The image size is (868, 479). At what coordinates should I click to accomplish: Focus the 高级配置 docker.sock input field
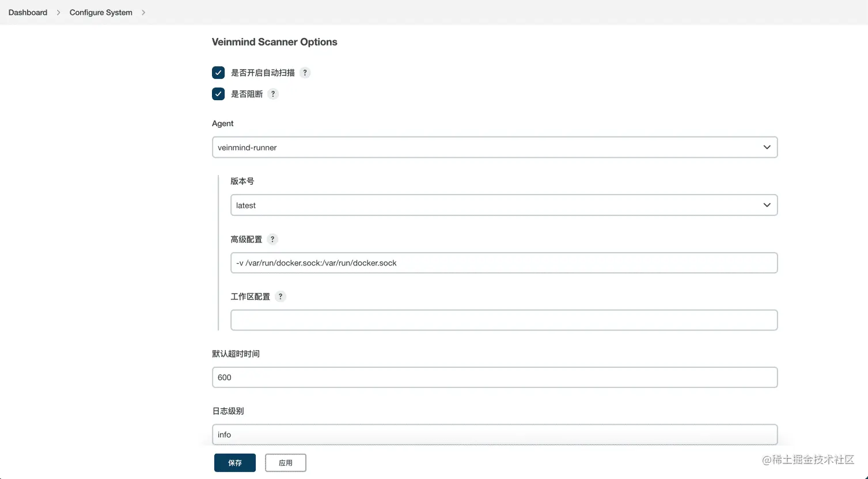(x=504, y=263)
